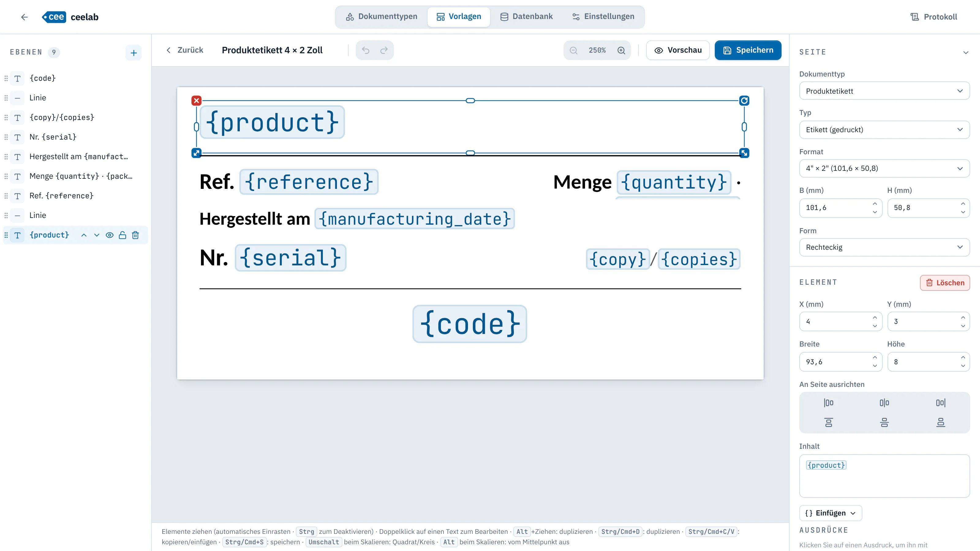Open the Protokoll log
The image size is (980, 551).
(933, 17)
